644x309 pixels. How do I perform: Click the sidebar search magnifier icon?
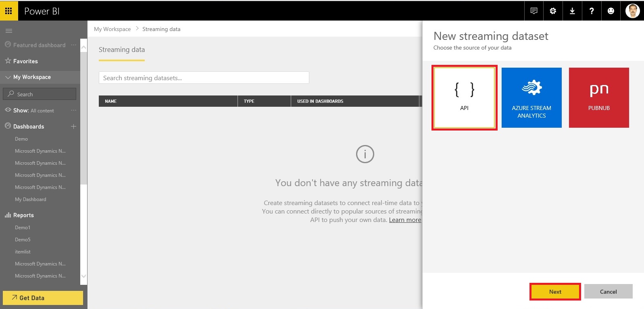pos(11,93)
